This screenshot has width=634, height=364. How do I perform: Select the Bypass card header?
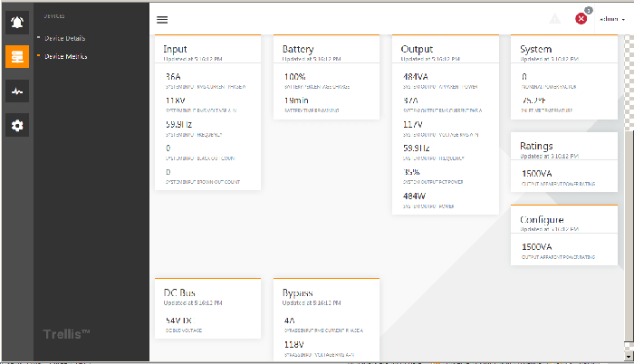(298, 293)
